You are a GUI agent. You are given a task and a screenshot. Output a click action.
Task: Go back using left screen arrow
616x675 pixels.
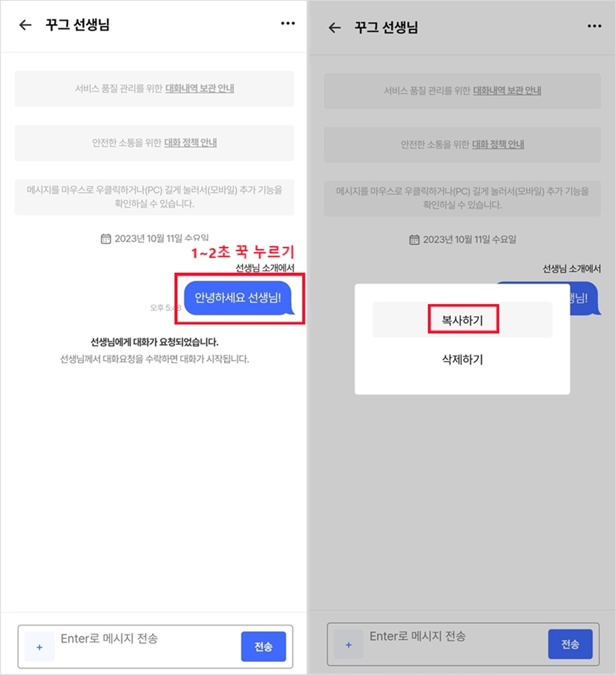25,25
